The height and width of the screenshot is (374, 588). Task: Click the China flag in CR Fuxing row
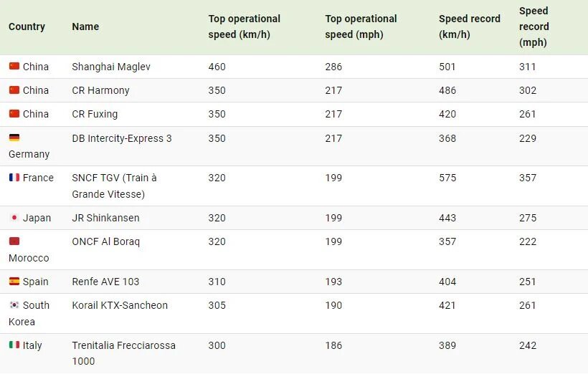pyautogui.click(x=14, y=114)
